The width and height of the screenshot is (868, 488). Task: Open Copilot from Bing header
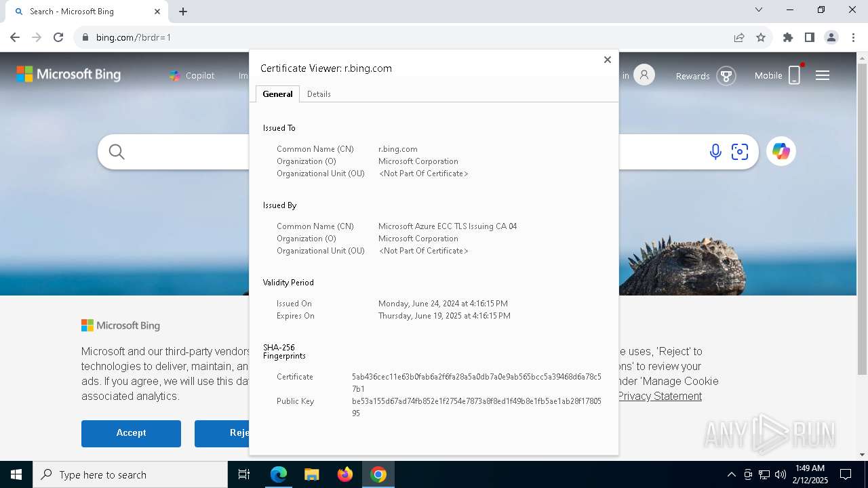192,75
